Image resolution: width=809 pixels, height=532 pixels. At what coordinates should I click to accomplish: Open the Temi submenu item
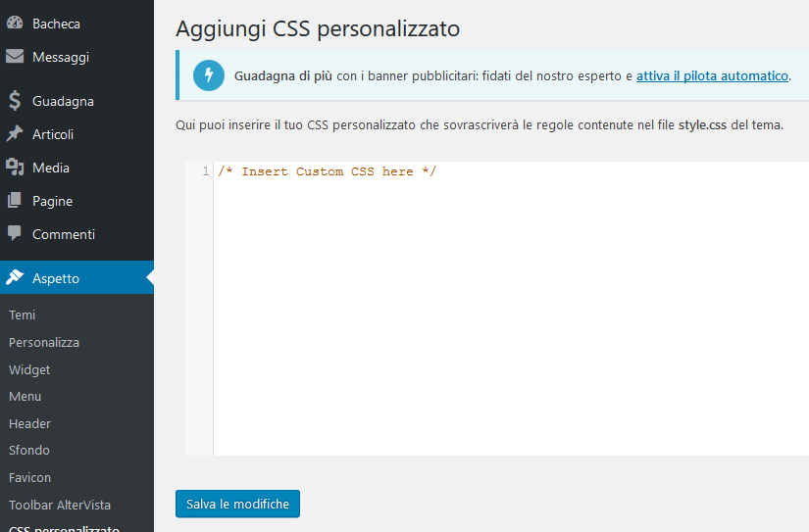click(x=23, y=315)
